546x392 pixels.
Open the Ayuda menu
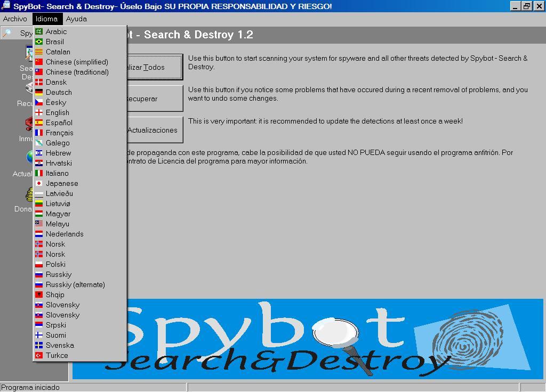[76, 19]
